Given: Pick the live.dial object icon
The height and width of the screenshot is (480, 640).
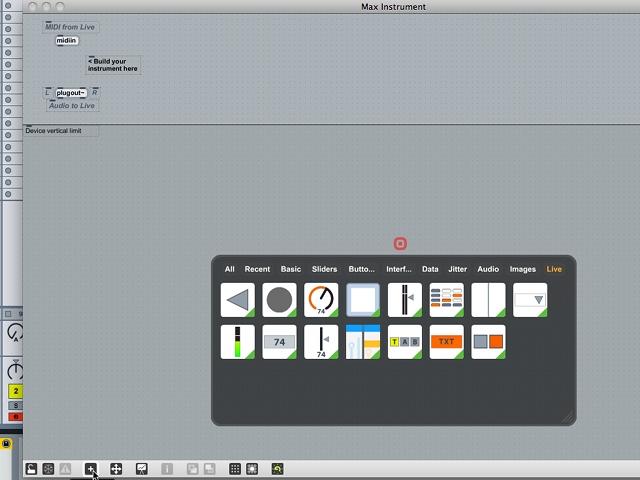Looking at the screenshot, I should (x=321, y=300).
